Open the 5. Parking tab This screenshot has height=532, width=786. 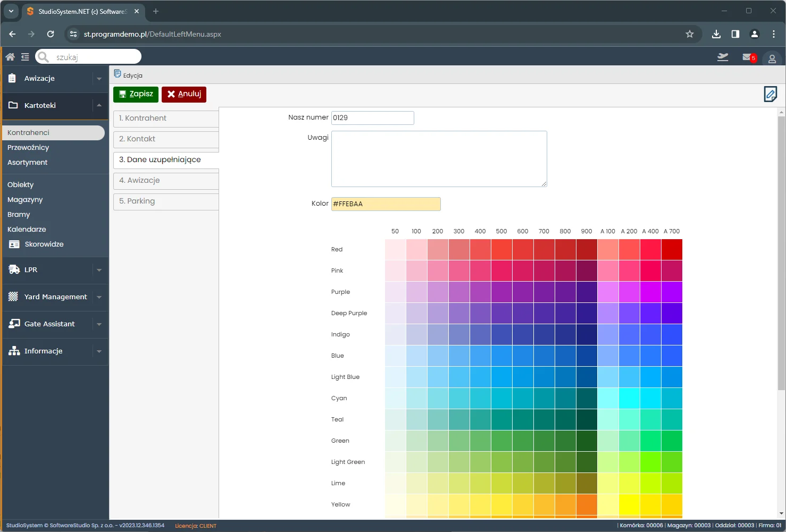point(166,201)
